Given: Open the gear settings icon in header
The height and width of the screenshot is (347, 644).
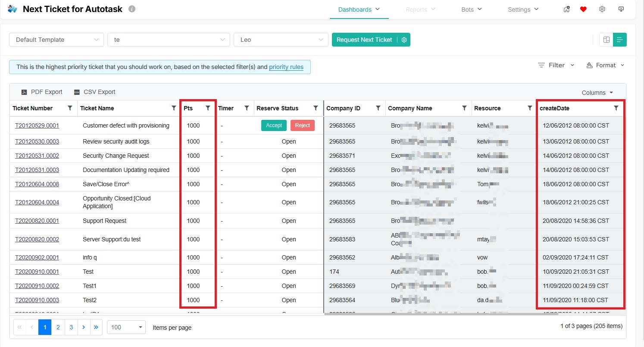Looking at the screenshot, I should pyautogui.click(x=602, y=9).
